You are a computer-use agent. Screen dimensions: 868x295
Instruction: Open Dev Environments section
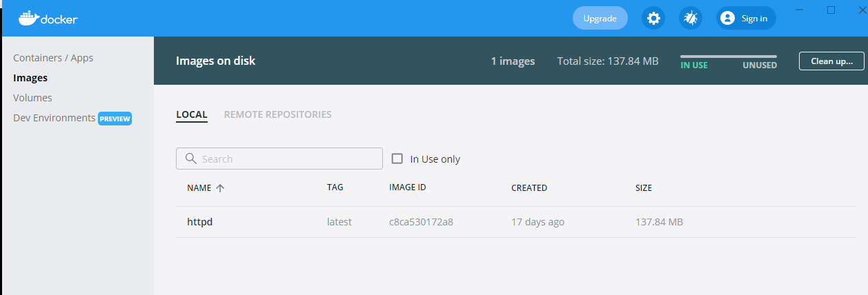55,118
